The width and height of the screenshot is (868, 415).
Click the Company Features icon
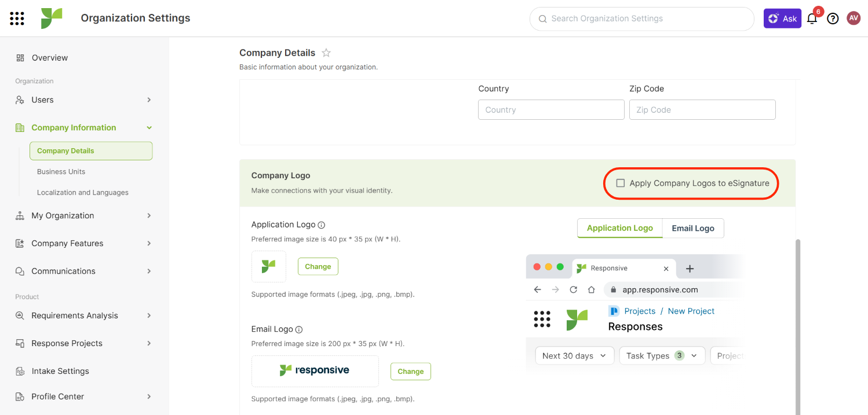(20, 244)
